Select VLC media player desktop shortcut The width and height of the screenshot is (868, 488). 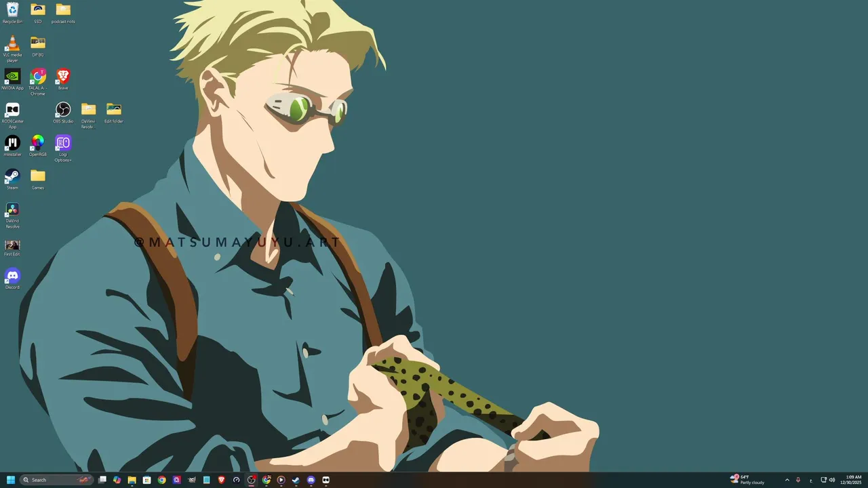[12, 49]
